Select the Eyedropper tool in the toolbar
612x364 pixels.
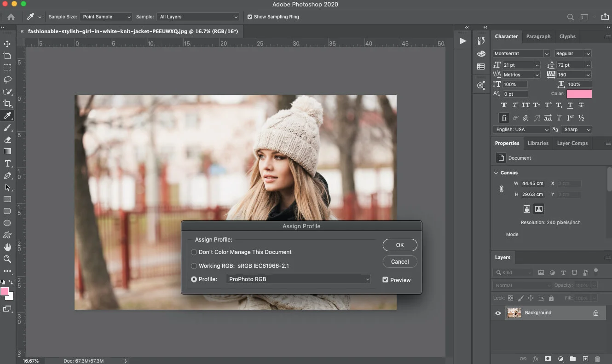7,116
